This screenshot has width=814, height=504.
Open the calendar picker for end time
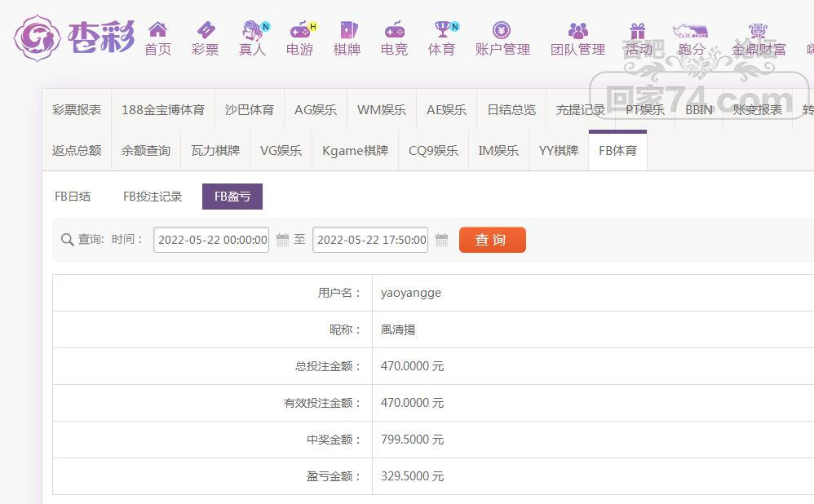(x=441, y=239)
